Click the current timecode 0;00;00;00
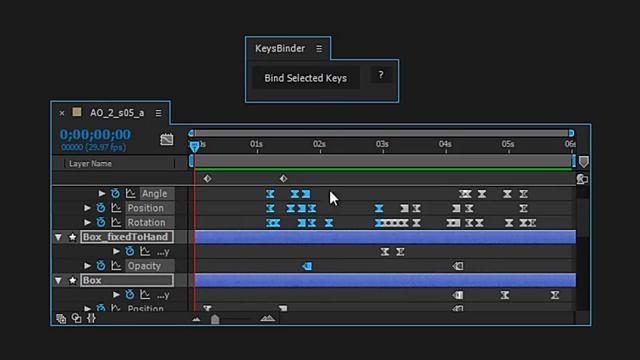 [95, 134]
